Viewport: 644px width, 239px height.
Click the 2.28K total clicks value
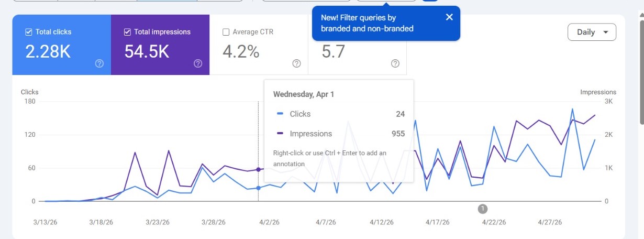(48, 51)
